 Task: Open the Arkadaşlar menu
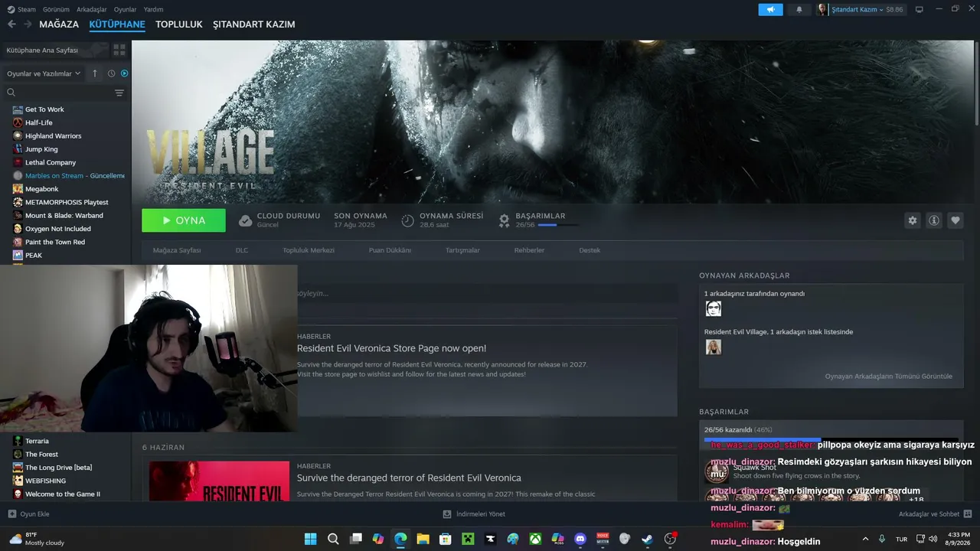pyautogui.click(x=92, y=10)
